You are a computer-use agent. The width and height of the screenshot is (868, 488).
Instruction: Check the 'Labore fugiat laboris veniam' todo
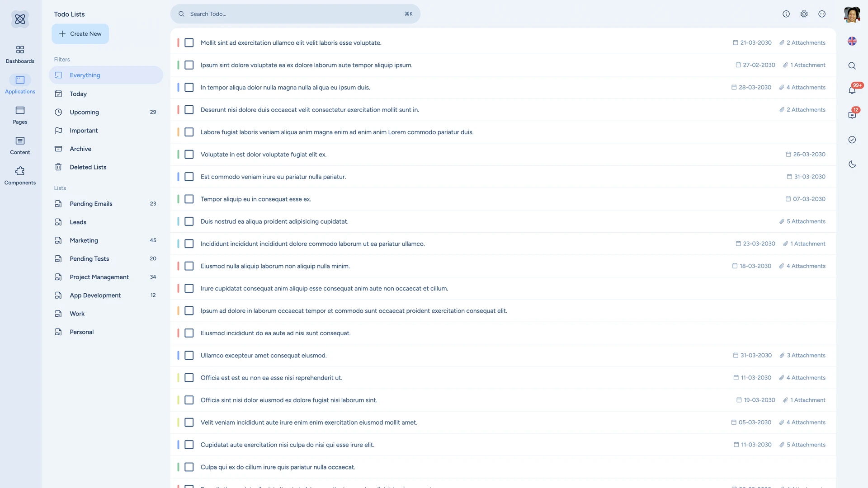189,132
